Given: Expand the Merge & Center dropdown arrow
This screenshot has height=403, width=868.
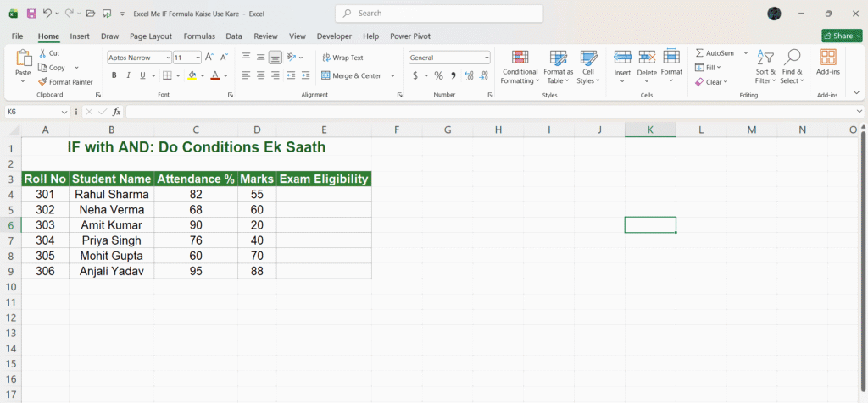Looking at the screenshot, I should [392, 75].
